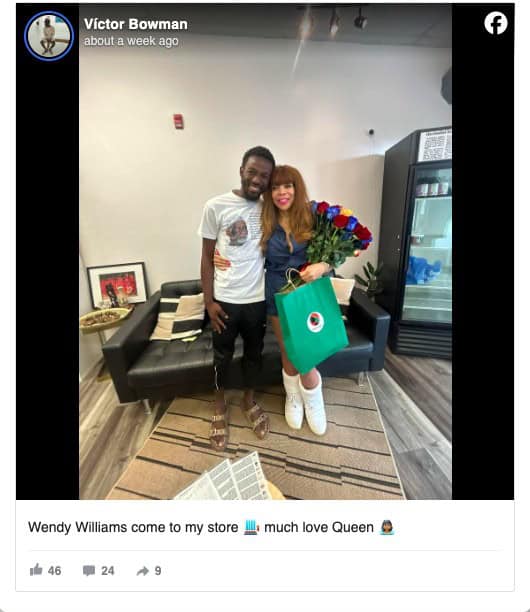The image size is (530, 612).
Task: Click the birthday cake emoji in caption
Action: (251, 527)
